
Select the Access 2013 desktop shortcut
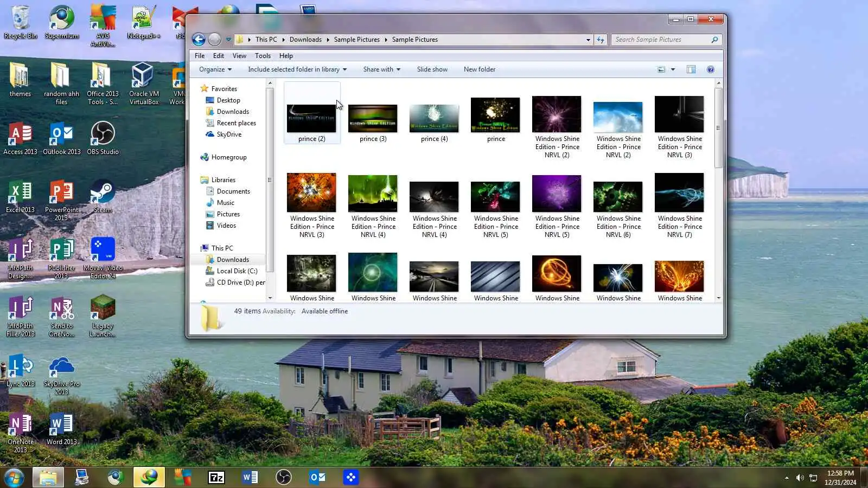pyautogui.click(x=21, y=138)
